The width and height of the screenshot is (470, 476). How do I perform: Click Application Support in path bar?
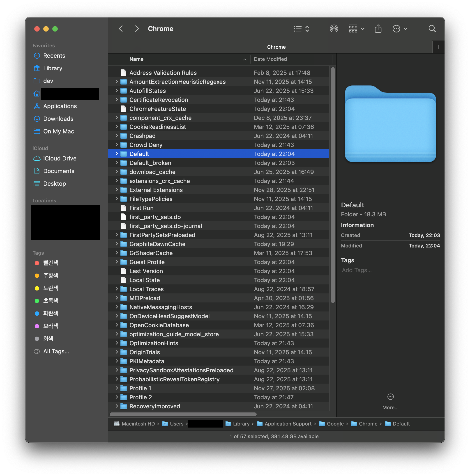pos(288,424)
